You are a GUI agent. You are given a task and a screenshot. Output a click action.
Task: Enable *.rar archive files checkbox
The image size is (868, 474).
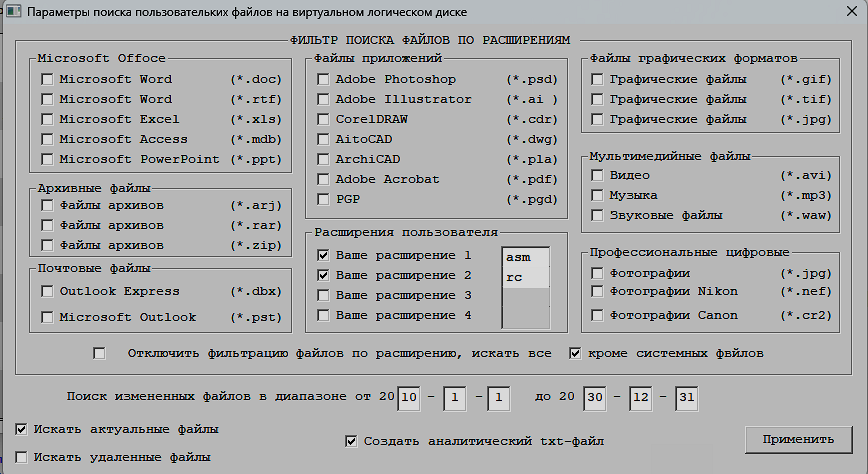[x=48, y=225]
